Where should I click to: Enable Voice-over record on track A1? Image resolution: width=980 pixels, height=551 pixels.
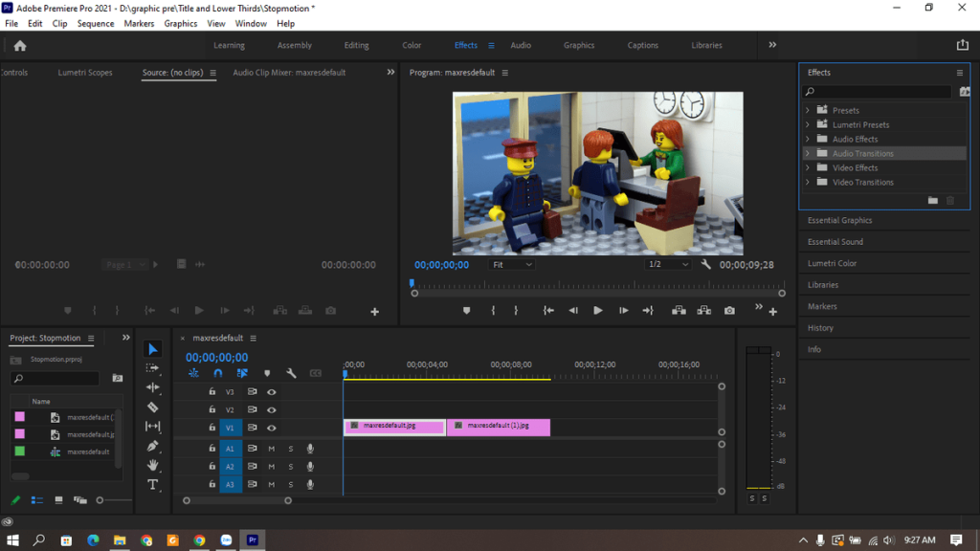pyautogui.click(x=310, y=448)
